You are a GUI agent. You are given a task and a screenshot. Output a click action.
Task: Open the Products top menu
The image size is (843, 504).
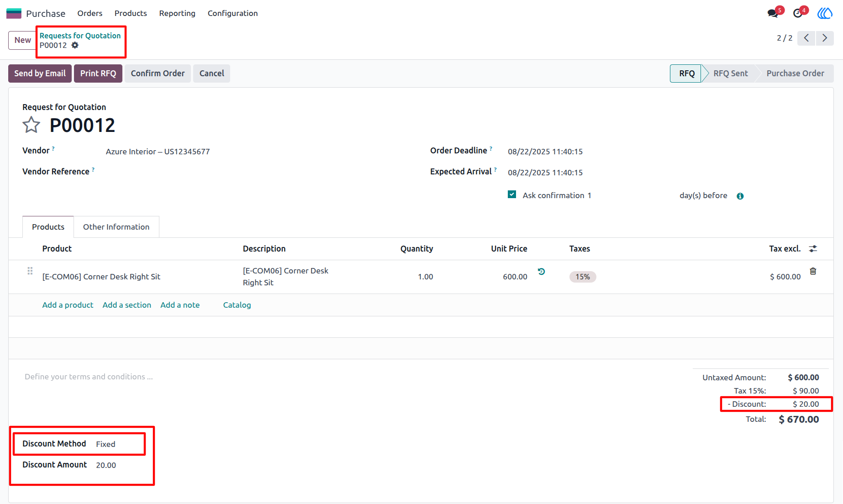[131, 13]
